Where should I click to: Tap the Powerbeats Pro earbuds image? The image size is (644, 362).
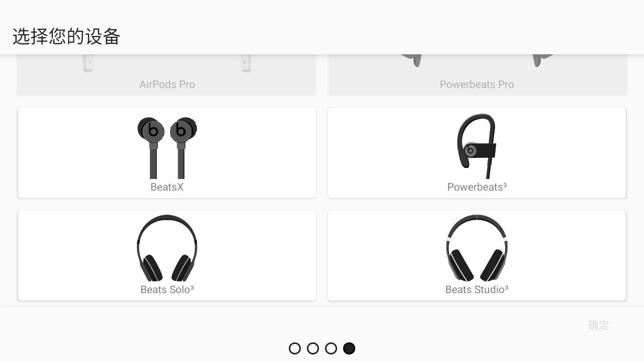477,60
